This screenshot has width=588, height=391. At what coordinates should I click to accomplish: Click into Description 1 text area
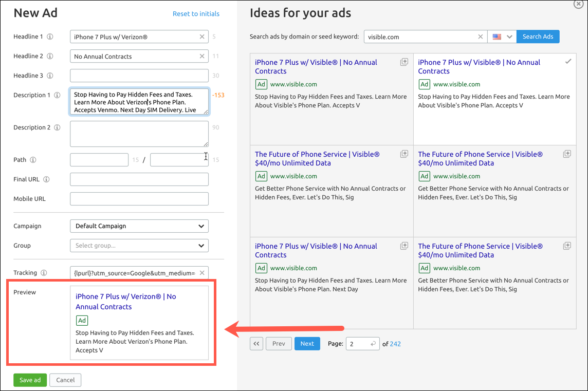(139, 102)
